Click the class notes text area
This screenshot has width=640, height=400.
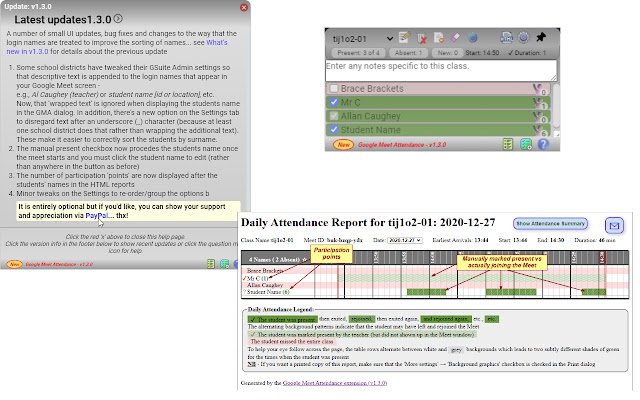[441, 71]
